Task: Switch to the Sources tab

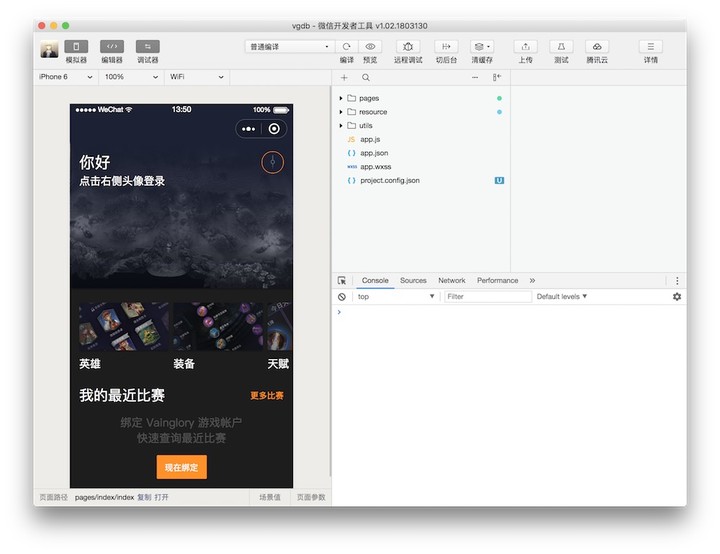Action: [413, 281]
